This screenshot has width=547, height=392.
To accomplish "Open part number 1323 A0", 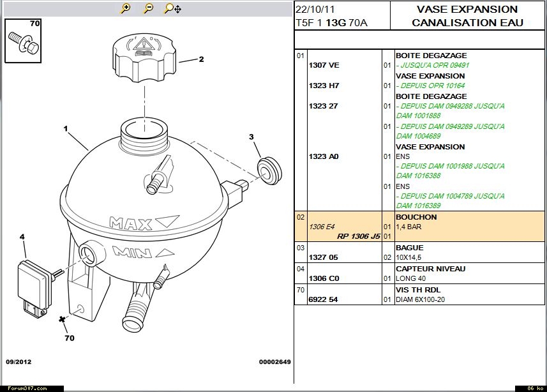I will click(324, 156).
